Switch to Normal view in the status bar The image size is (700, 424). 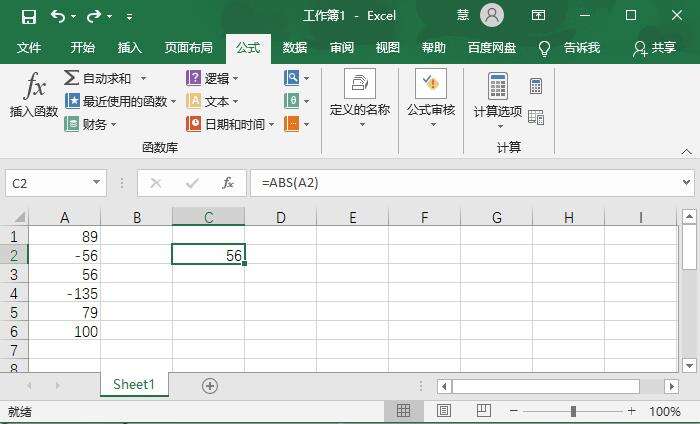403,411
